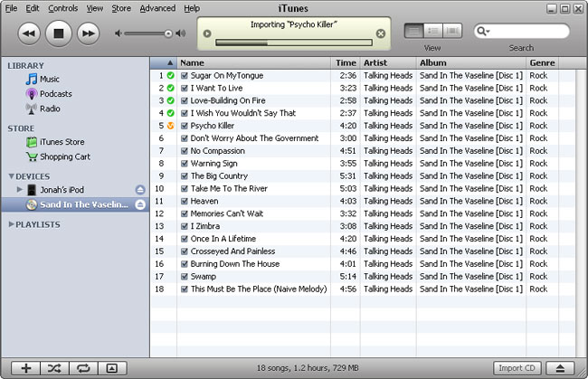
Task: Open the Controls menu
Action: (x=63, y=8)
